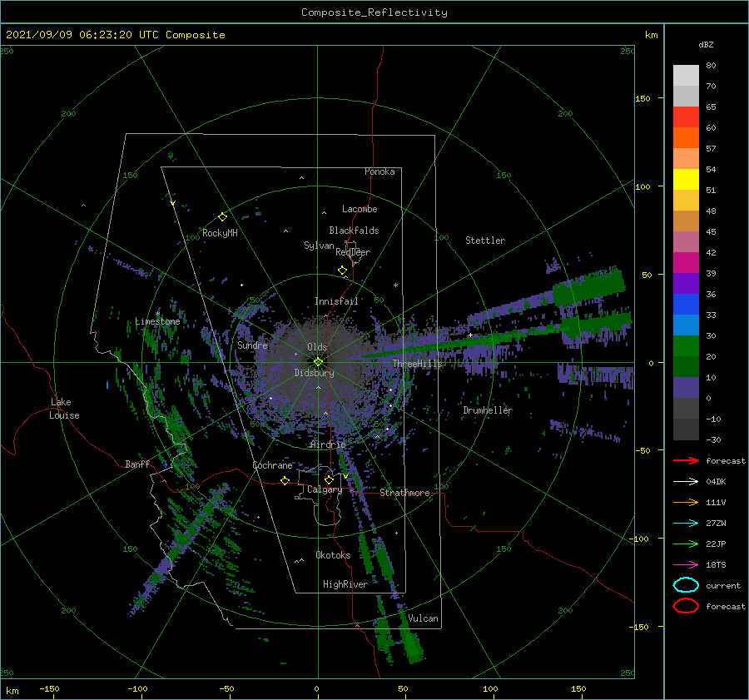The image size is (749, 700).
Task: Click the Sundre label
Action: click(x=253, y=345)
